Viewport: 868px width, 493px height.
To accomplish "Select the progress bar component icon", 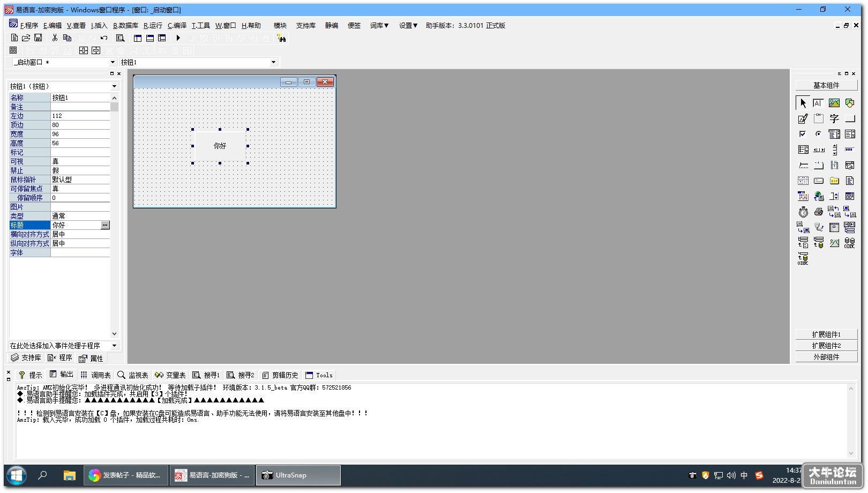I will click(x=850, y=150).
